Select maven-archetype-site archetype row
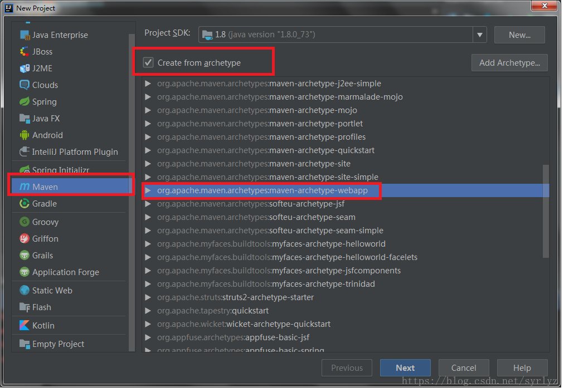This screenshot has width=564, height=392. tap(346, 164)
